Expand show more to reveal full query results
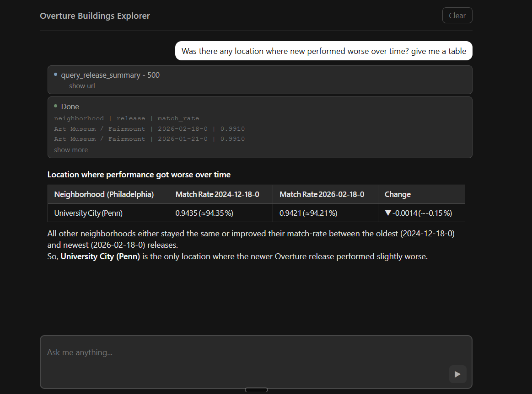This screenshot has height=394, width=532. (70, 149)
